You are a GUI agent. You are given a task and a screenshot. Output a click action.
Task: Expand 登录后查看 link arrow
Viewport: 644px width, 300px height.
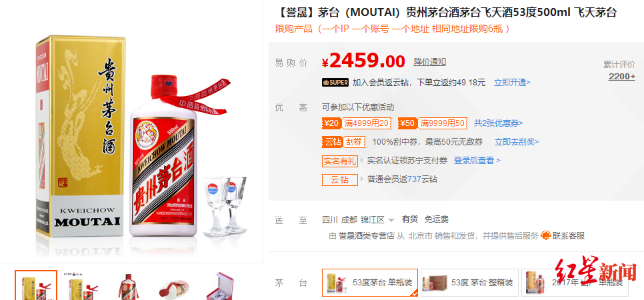477,161
